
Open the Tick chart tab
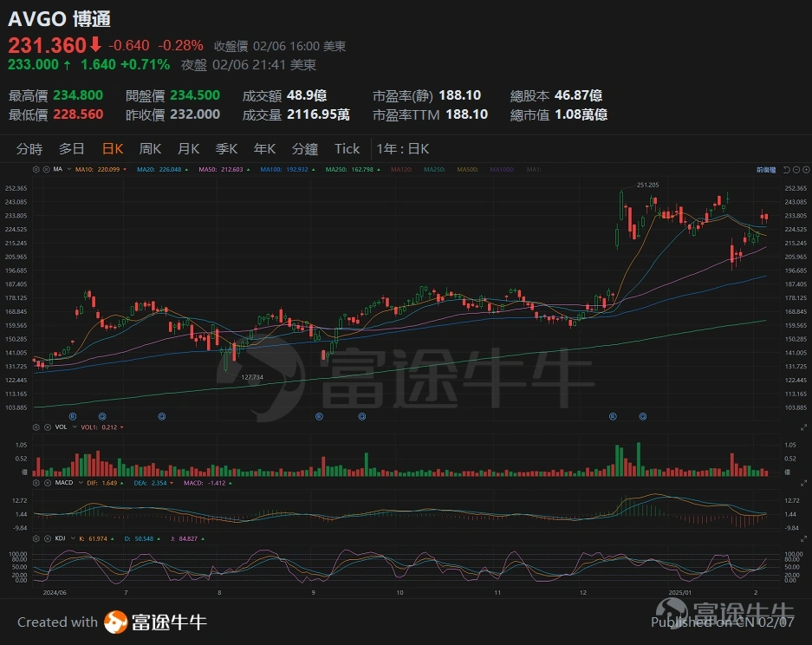(347, 149)
